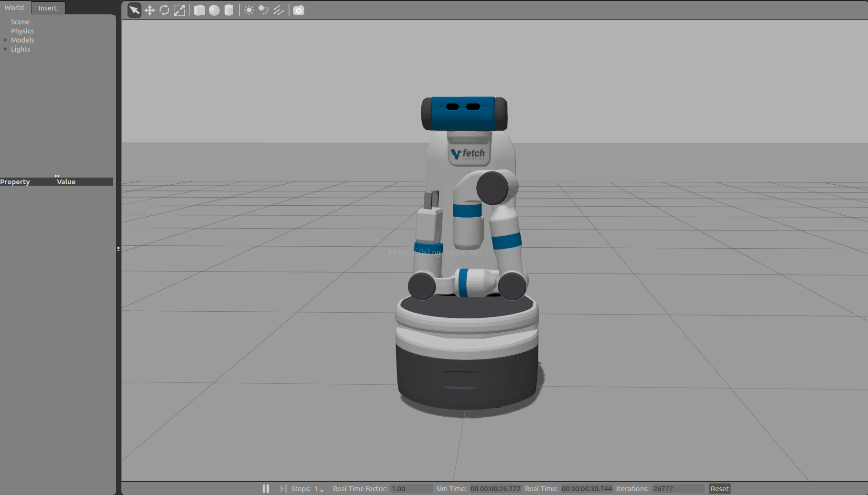Select Scene in the World tree

(x=20, y=22)
